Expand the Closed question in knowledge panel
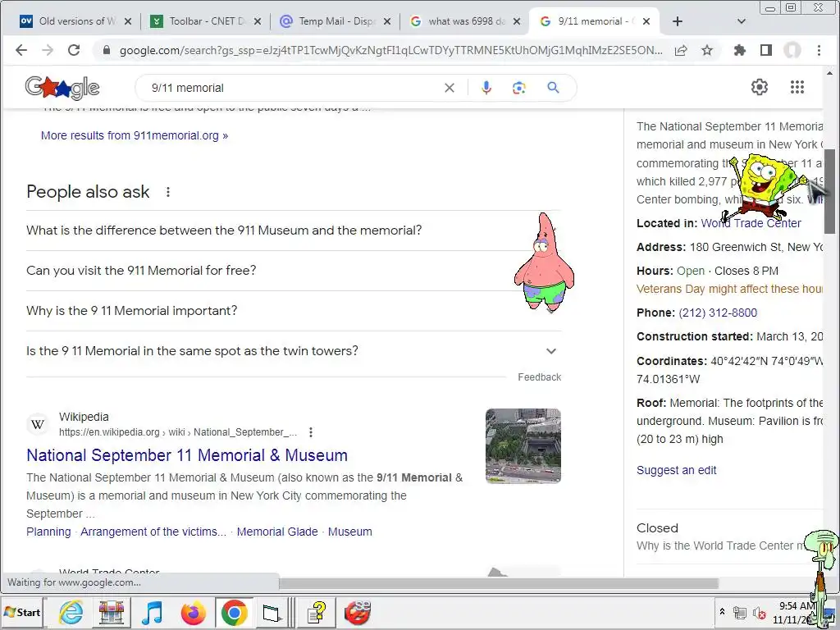The image size is (840, 630). click(x=729, y=536)
